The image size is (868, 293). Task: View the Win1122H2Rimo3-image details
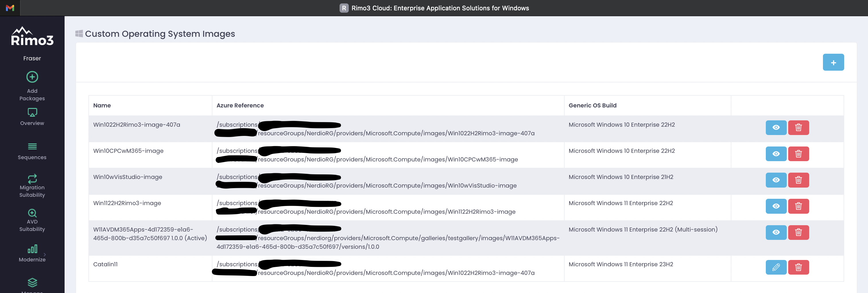pyautogui.click(x=776, y=206)
